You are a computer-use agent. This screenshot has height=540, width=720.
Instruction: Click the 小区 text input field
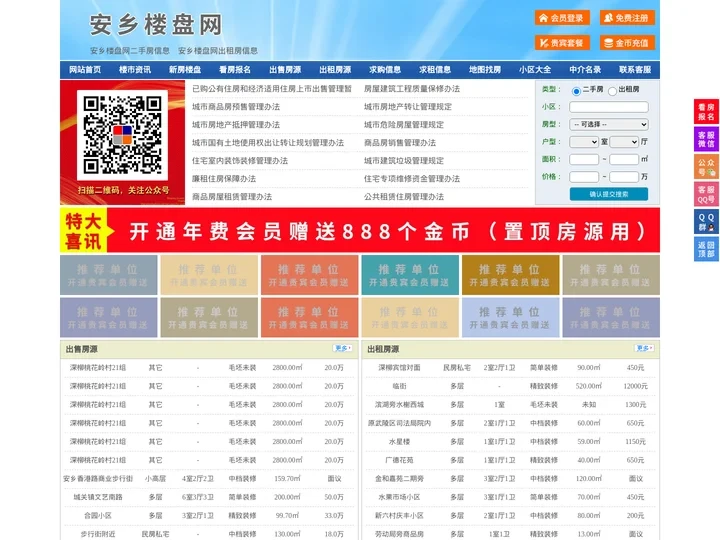609,107
